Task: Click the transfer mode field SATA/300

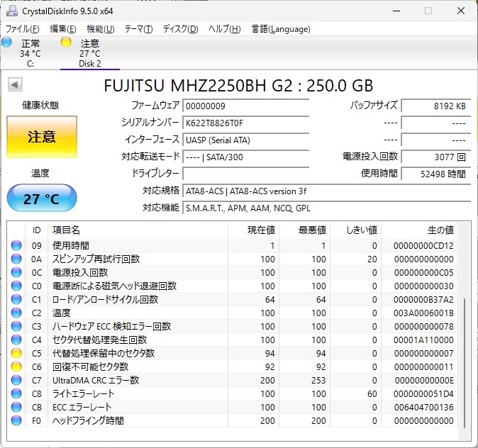Action: point(245,157)
